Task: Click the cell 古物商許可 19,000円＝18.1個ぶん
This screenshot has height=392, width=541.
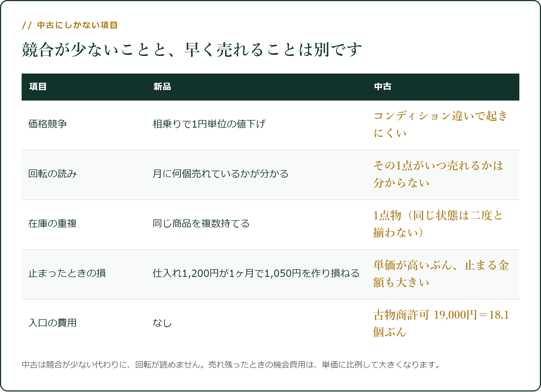Action: [x=441, y=323]
